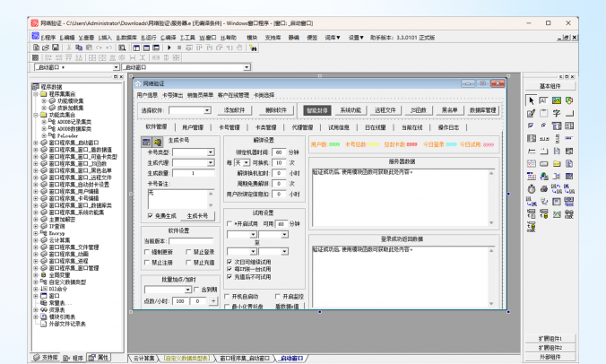Select the clock timer component icon
Viewport: 606px width, 364px height.
point(532,188)
